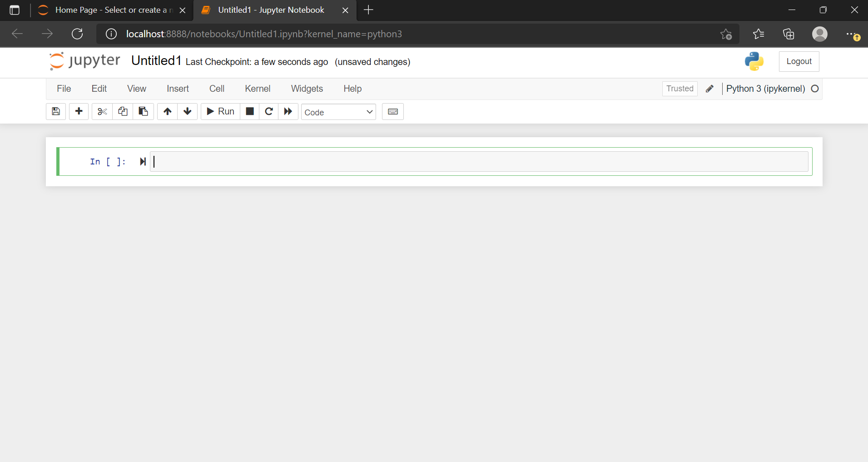Open the browser tab actions menu icon
Screen dimensions: 868x462
(x=15, y=10)
